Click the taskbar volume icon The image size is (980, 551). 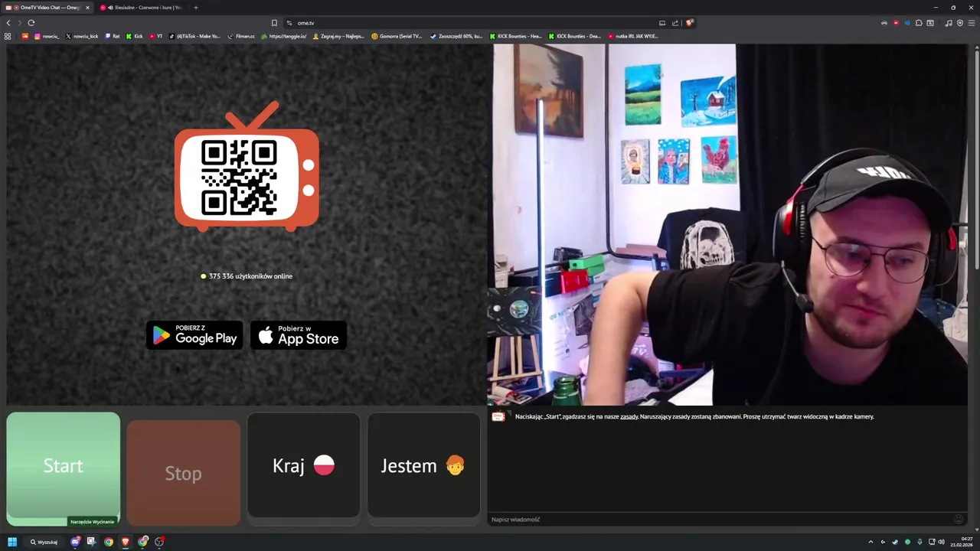(941, 542)
